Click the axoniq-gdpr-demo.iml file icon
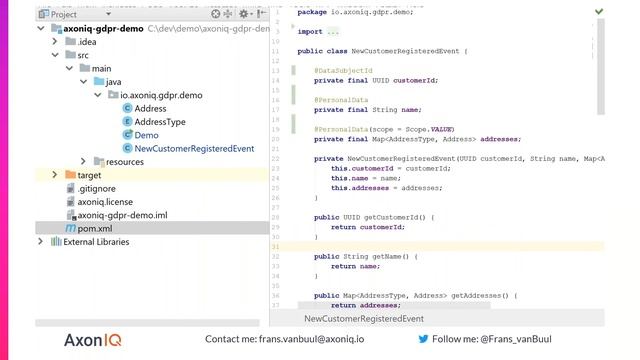The height and width of the screenshot is (360, 640). [x=71, y=215]
